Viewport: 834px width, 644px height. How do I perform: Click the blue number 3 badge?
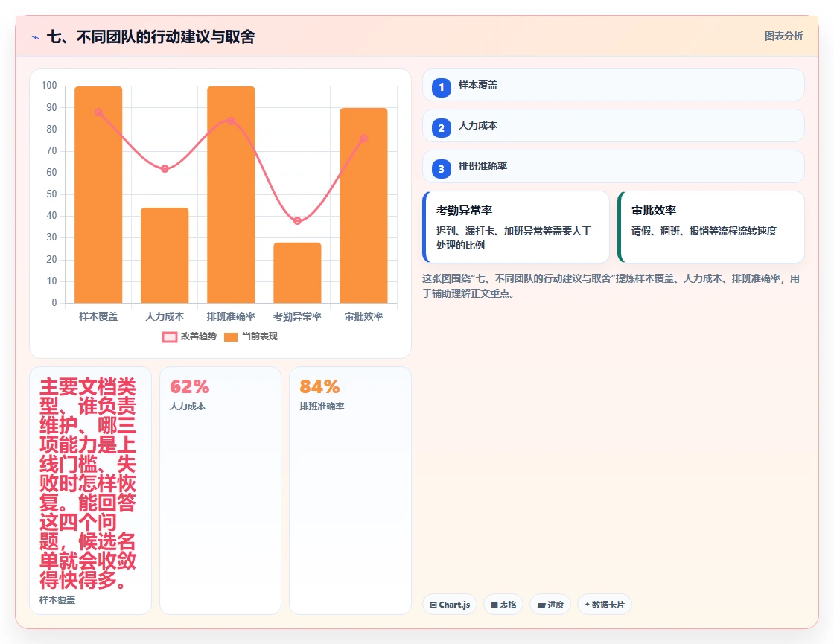pos(441,169)
